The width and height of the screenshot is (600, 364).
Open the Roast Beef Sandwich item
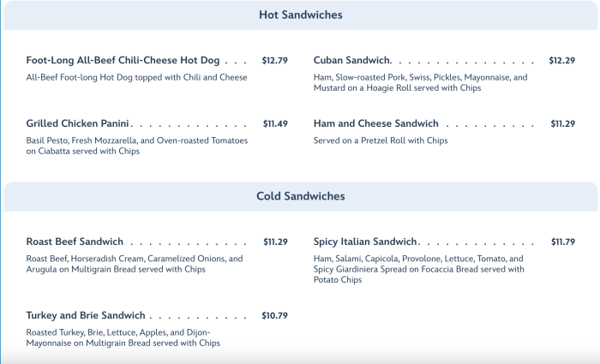click(75, 242)
